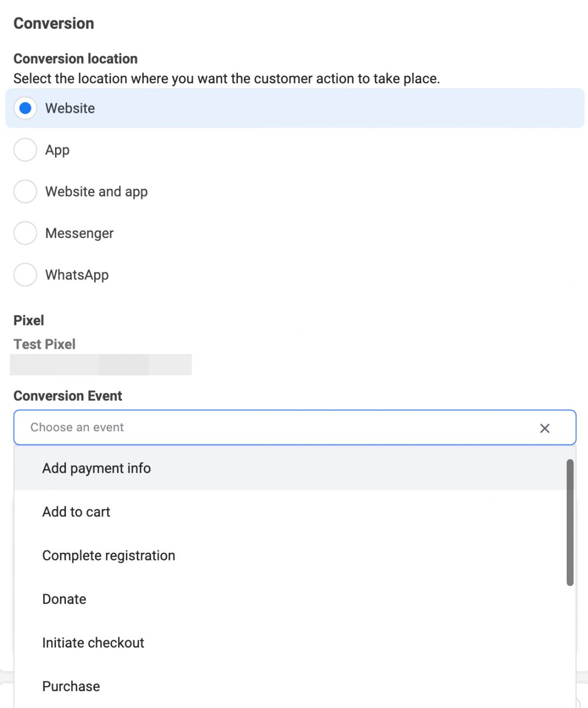Pick the WhatsApp radio button
The height and width of the screenshot is (708, 588).
25,275
